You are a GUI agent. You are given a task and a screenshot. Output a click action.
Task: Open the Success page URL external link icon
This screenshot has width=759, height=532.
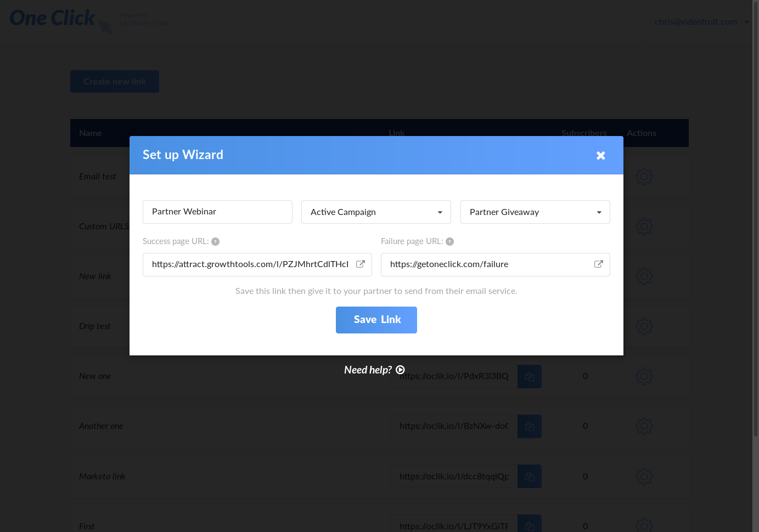tap(361, 264)
